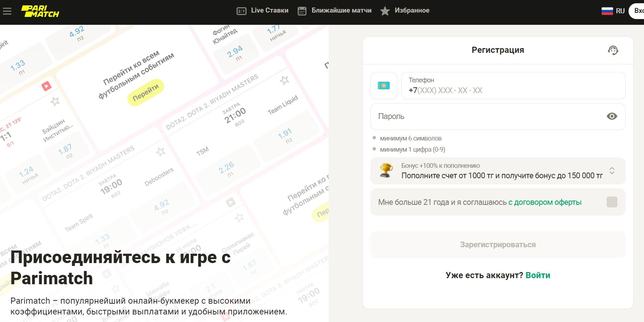Open Live Ставки section
The height and width of the screenshot is (322, 644).
[269, 10]
